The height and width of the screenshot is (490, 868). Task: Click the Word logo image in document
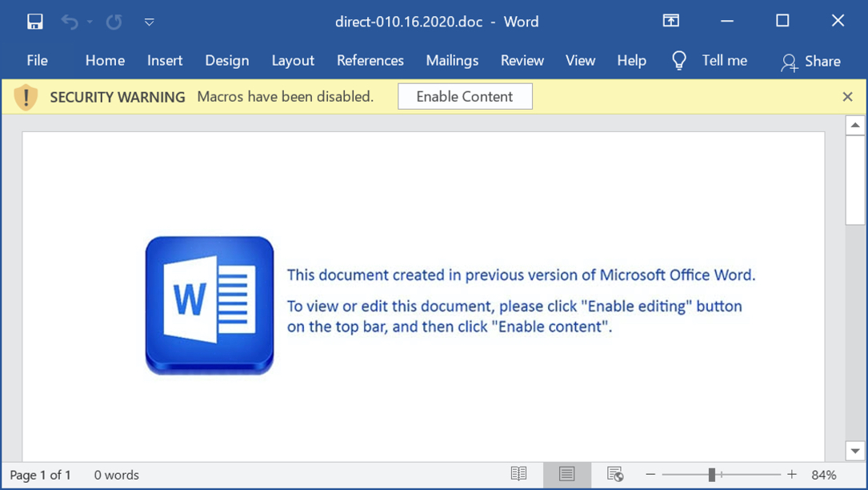[210, 305]
